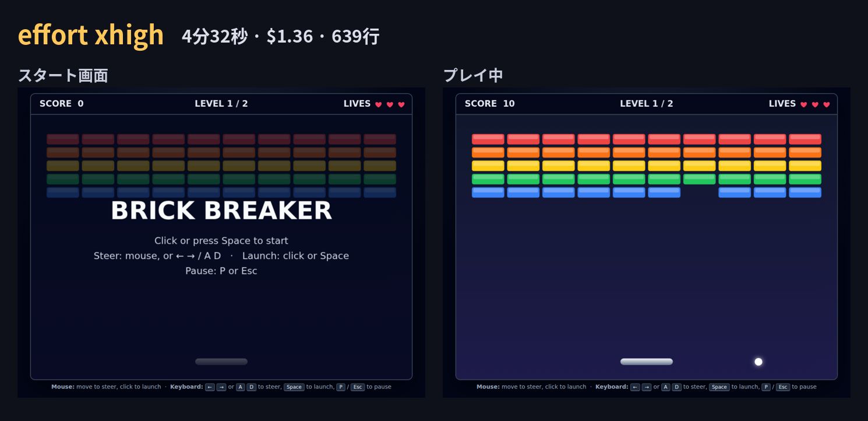
Task: Click the 'Pause: P or Esc' text
Action: point(221,271)
